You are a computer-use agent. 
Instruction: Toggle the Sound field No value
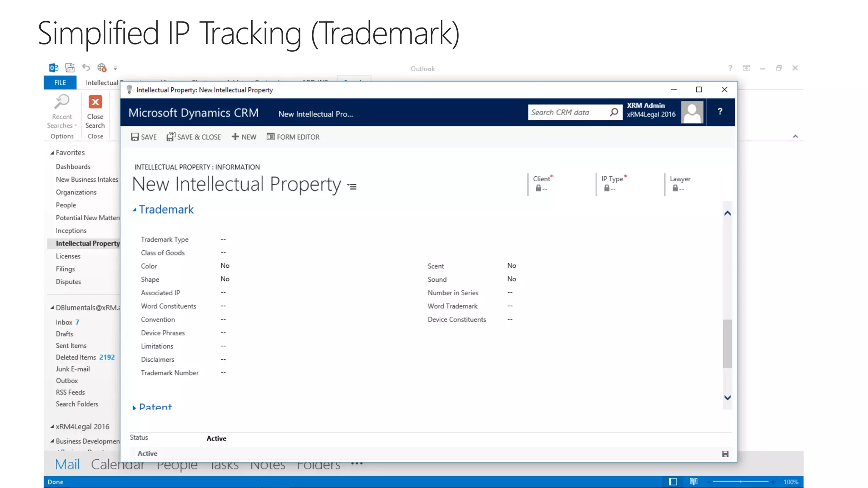coord(512,279)
